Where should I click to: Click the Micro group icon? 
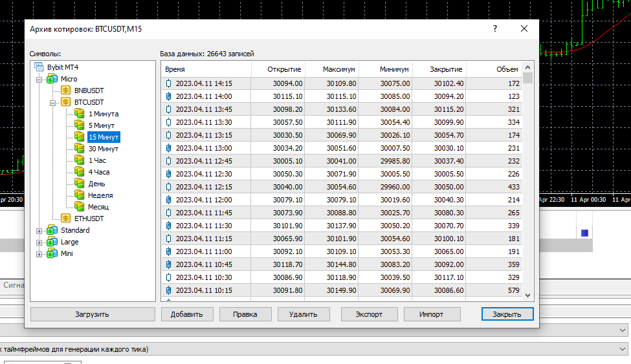(x=52, y=79)
